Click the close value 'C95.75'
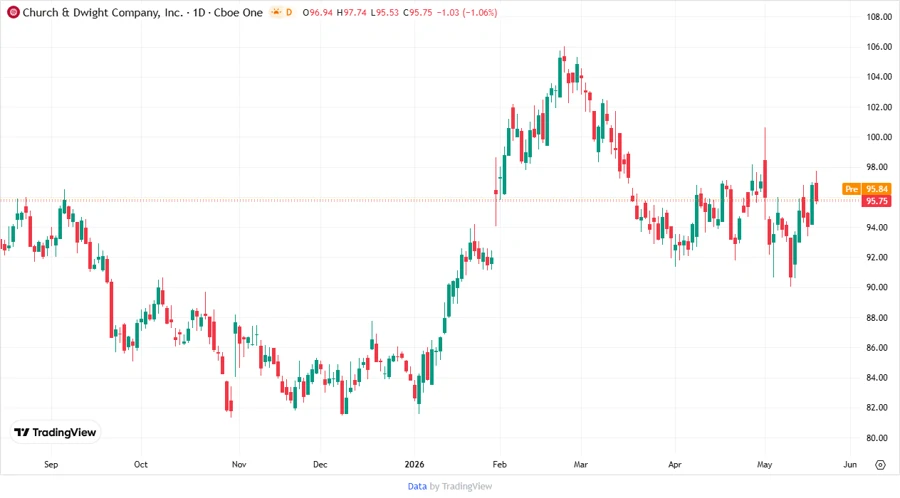Viewport: 900px width, 498px height. [417, 12]
